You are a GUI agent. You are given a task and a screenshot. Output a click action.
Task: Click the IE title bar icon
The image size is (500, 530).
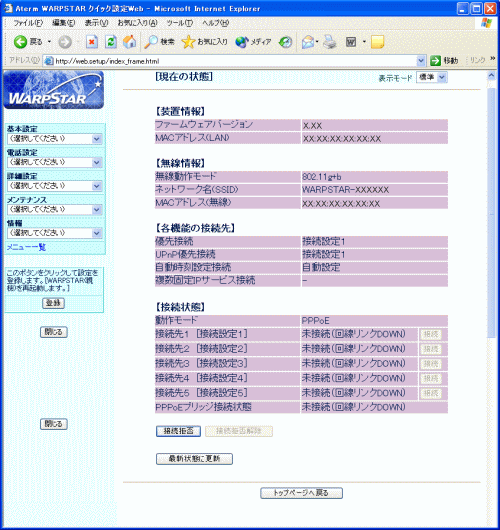(8, 8)
